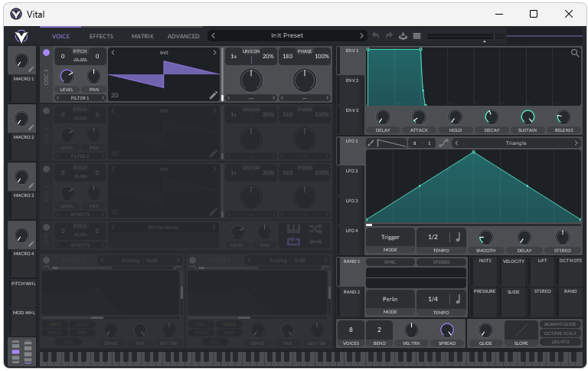
Task: Open the hamburger menu icon
Action: point(417,36)
